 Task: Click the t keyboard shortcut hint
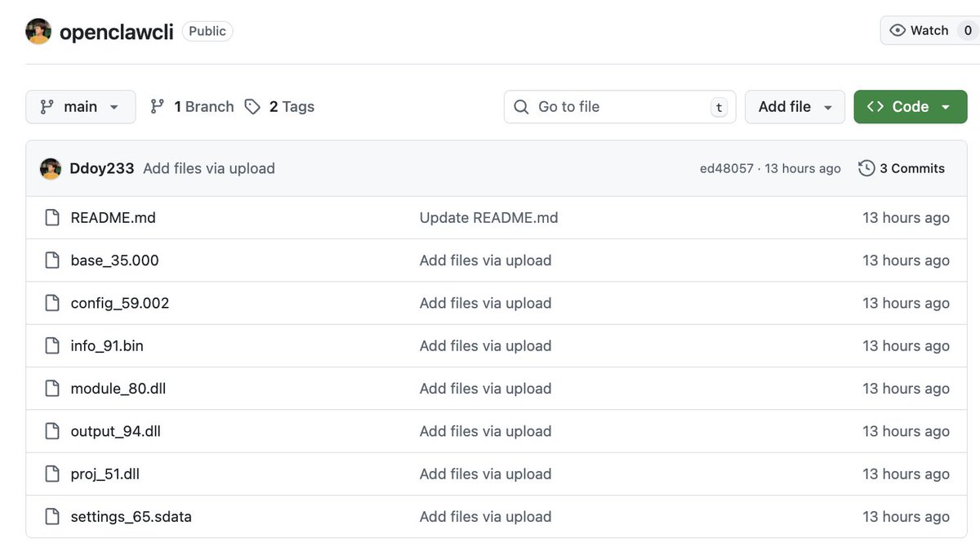[719, 107]
